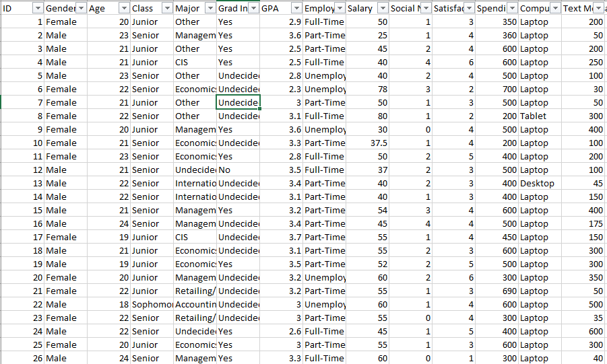The height and width of the screenshot is (364, 607).
Task: Select the GPA value 2.9 in row ID 1
Action: [281, 22]
